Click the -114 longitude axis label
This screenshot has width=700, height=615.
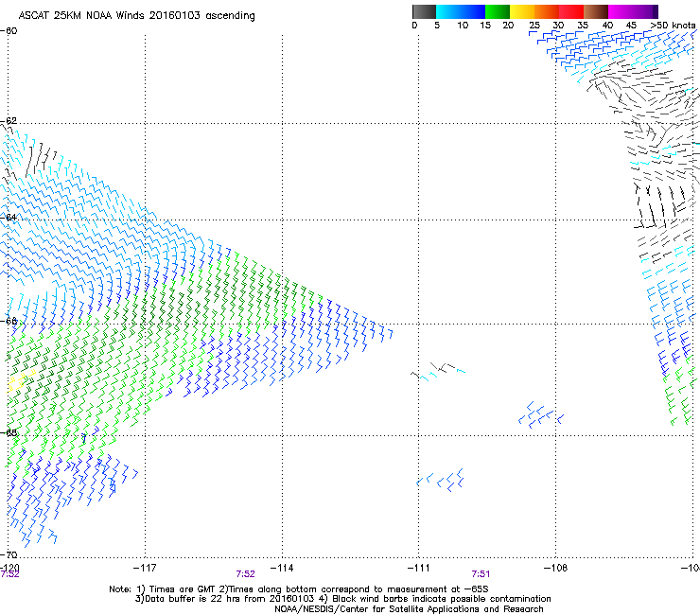coord(282,568)
